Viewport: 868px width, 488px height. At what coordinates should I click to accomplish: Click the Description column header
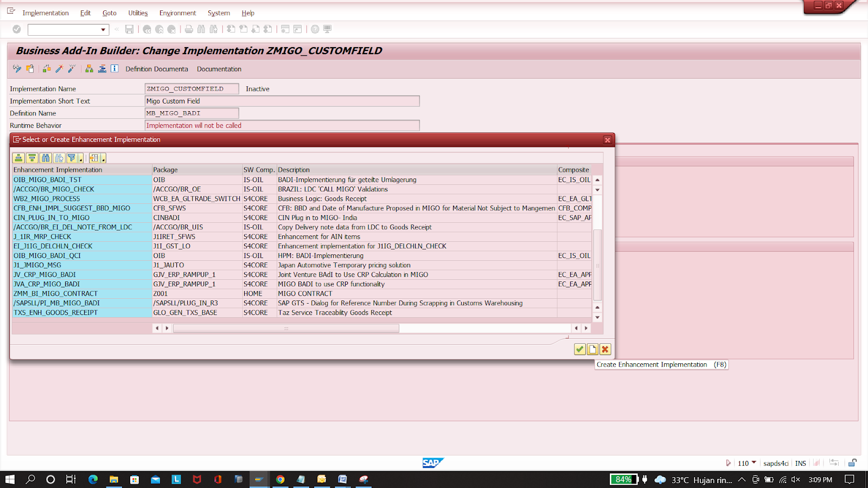[x=417, y=170]
